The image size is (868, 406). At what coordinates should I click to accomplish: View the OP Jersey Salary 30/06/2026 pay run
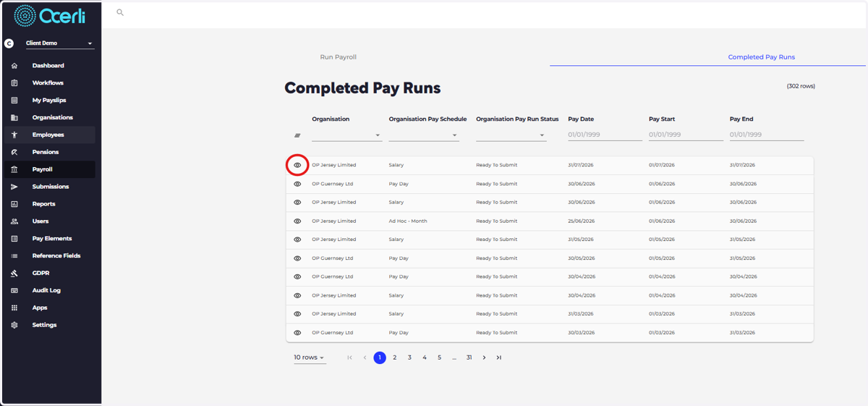pos(297,203)
